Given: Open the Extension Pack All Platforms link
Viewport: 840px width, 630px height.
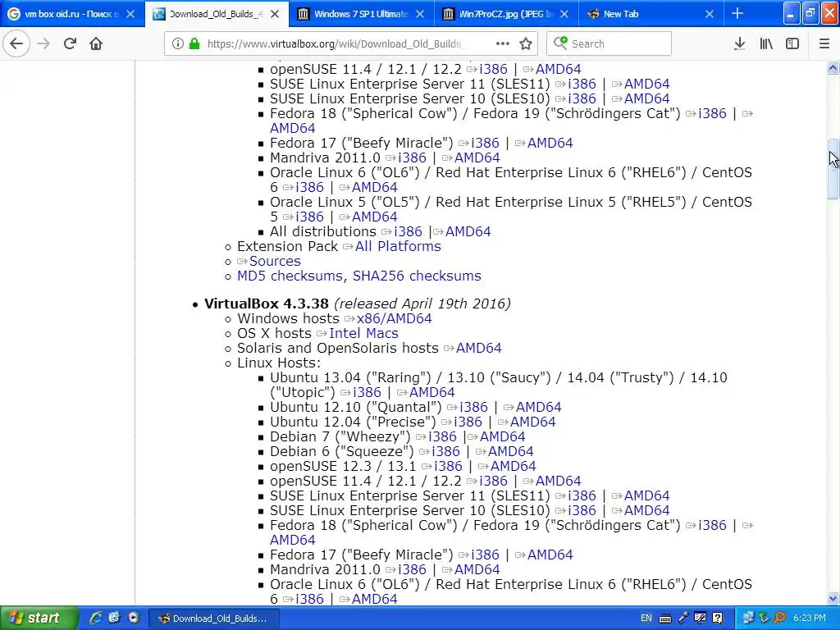Looking at the screenshot, I should [398, 246].
